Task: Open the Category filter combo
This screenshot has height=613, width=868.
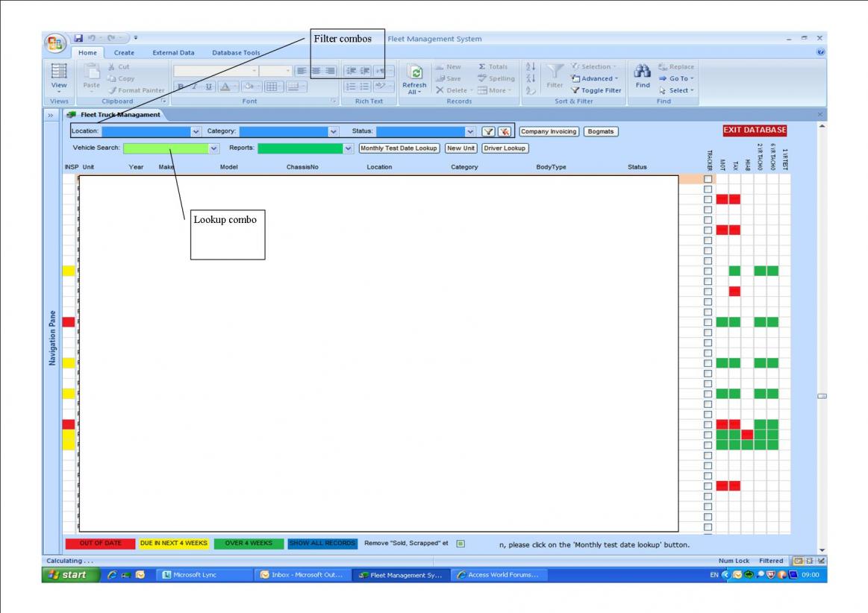Action: click(x=333, y=132)
